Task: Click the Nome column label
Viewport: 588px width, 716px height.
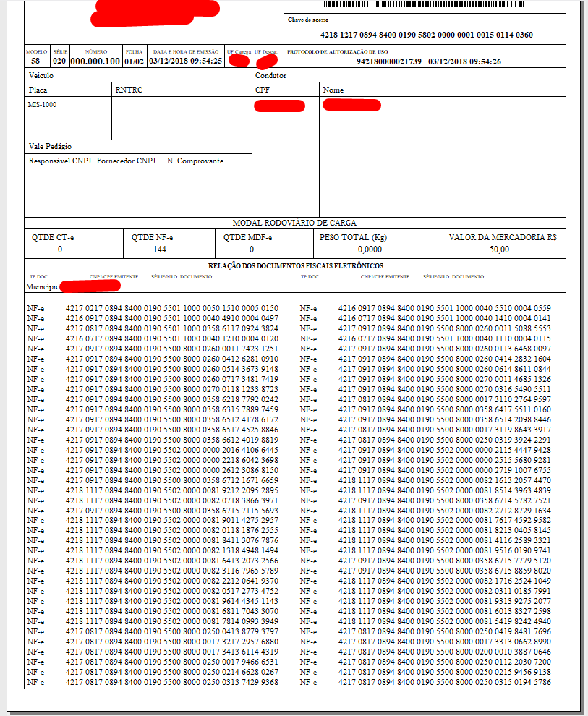Action: click(333, 90)
